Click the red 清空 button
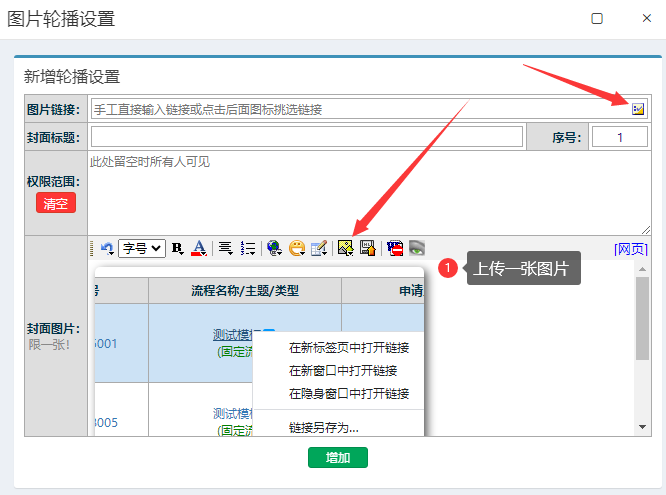Viewport: 666px width, 495px height. point(56,203)
